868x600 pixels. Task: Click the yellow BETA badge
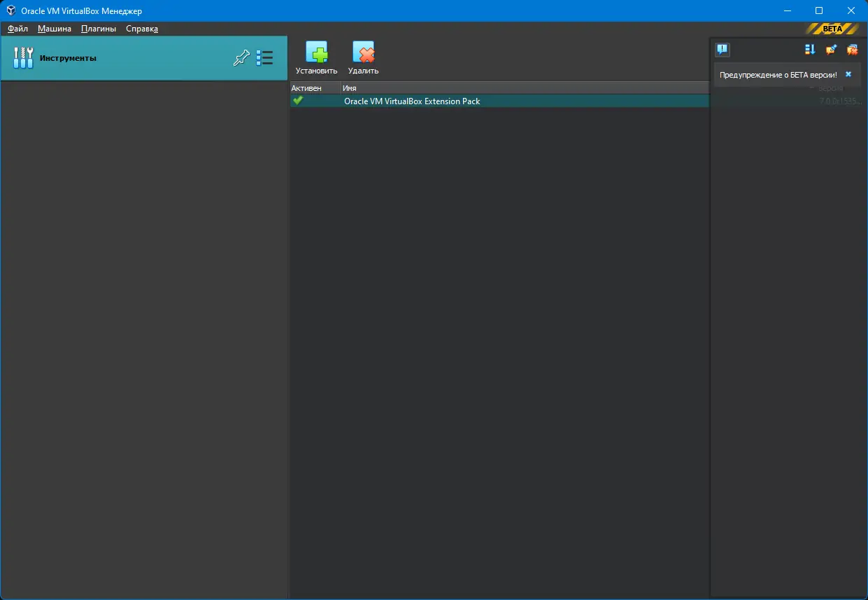[832, 29]
